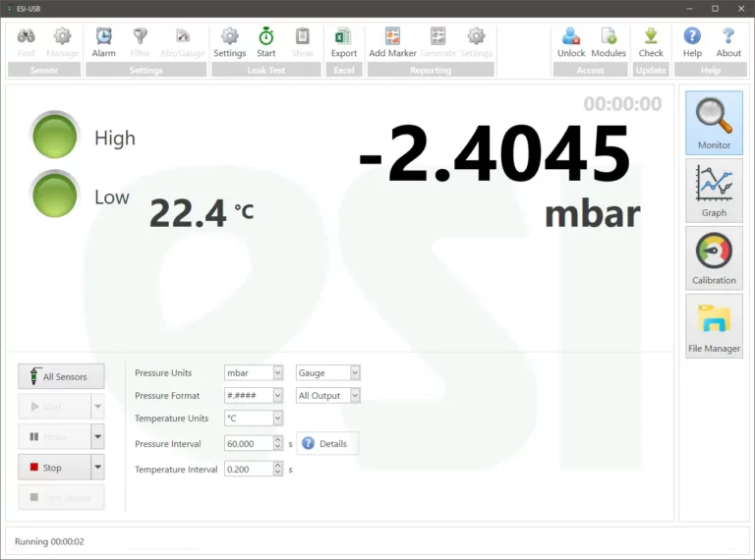Open the Calibration view
The image size is (755, 560).
pos(714,258)
